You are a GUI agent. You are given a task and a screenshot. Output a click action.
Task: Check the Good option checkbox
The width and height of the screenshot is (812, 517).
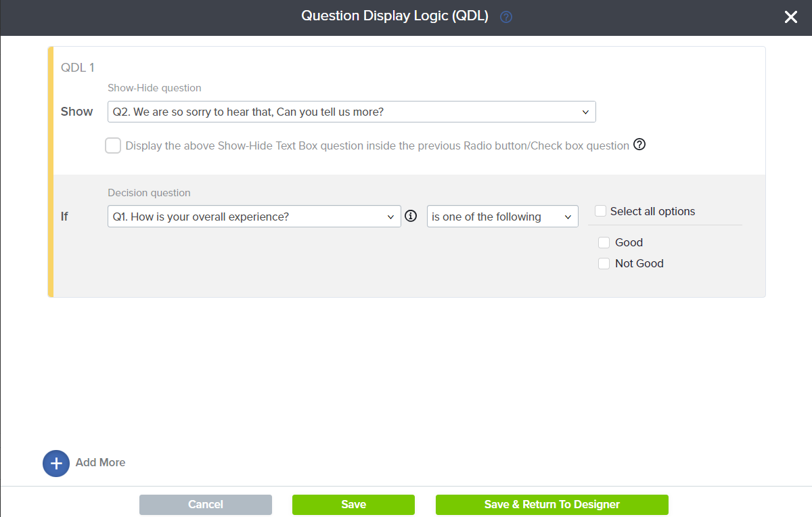coord(604,243)
